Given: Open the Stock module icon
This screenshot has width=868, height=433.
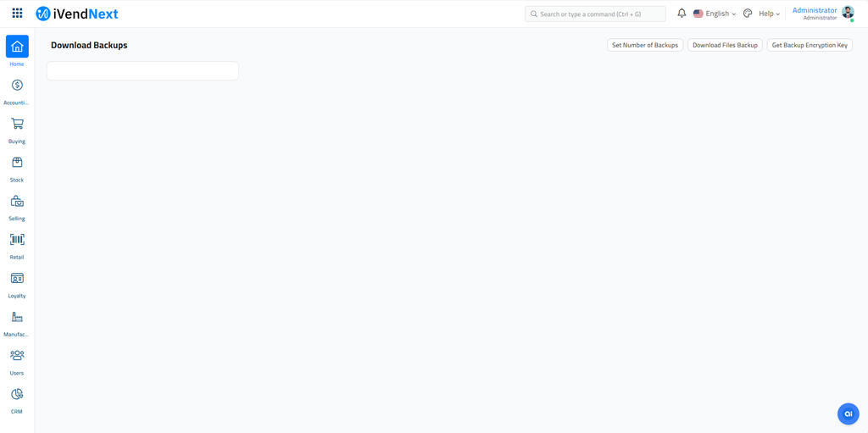Looking at the screenshot, I should (x=17, y=162).
